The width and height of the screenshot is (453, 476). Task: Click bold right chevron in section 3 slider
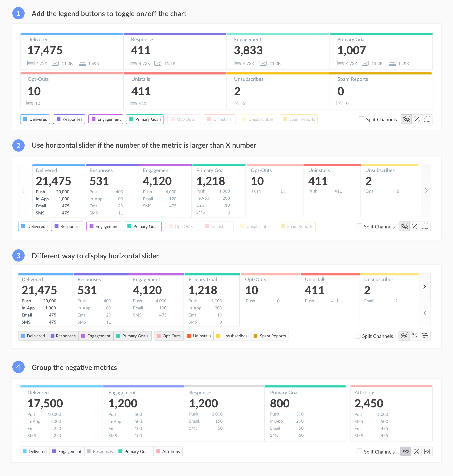(x=425, y=287)
